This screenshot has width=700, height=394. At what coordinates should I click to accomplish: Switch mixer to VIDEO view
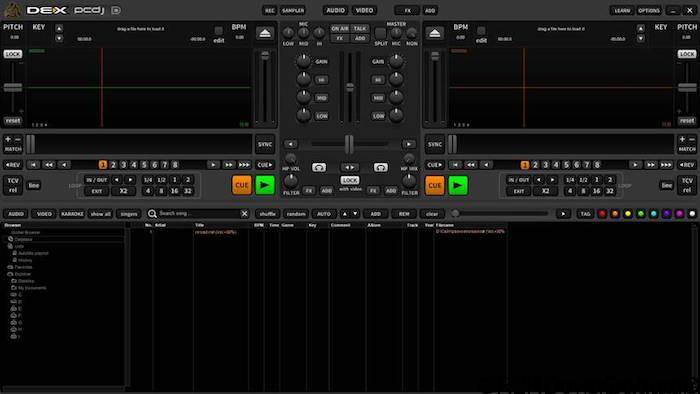[x=364, y=10]
